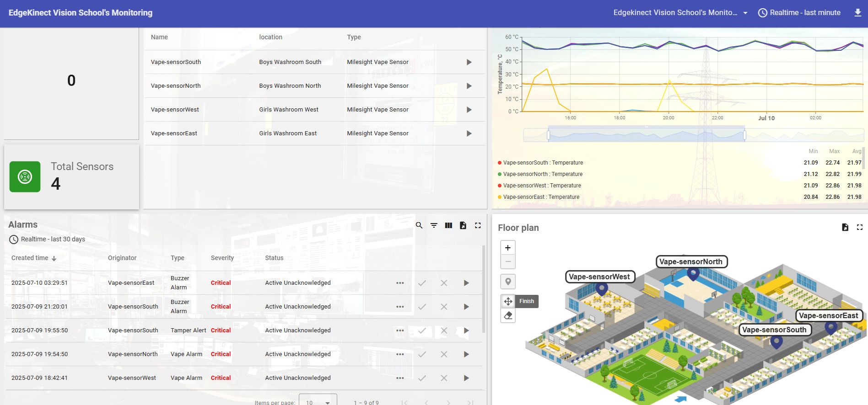This screenshot has width=868, height=405.
Task: Clear the 2025-07-09 21:20:01 alarm
Action: (x=444, y=307)
